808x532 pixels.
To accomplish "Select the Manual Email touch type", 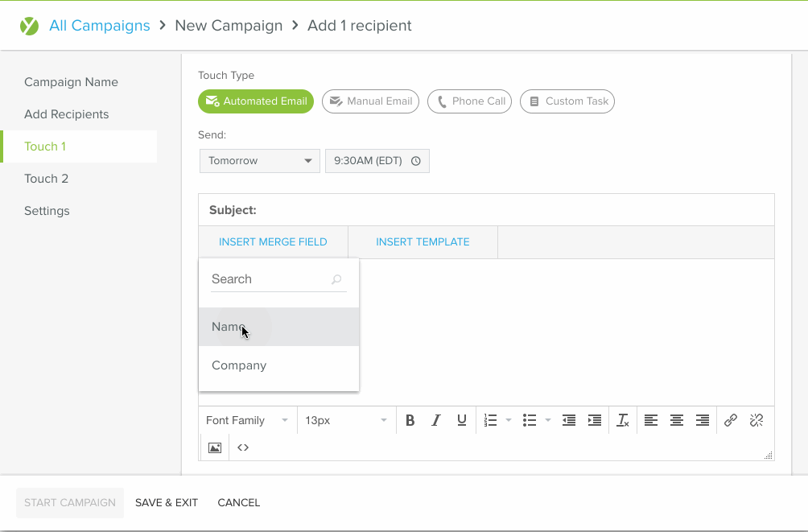I will (x=370, y=101).
